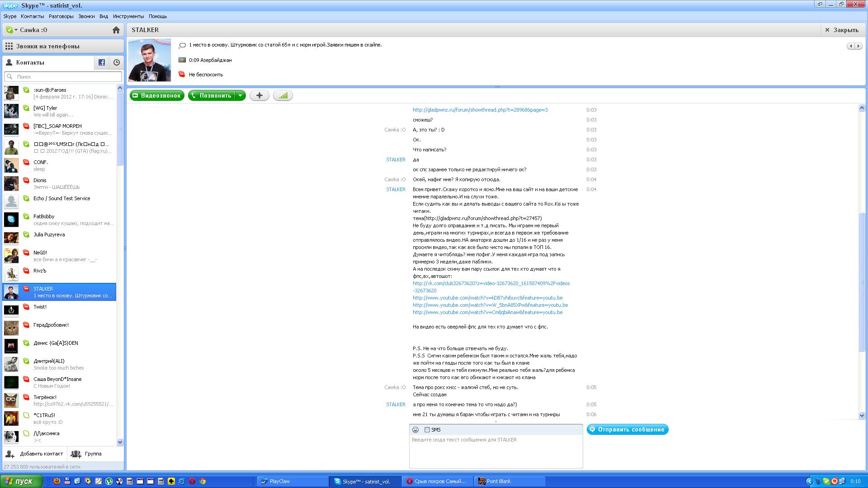This screenshot has width=868, height=488.
Task: Open the emoticon smiley picker
Action: (415, 430)
